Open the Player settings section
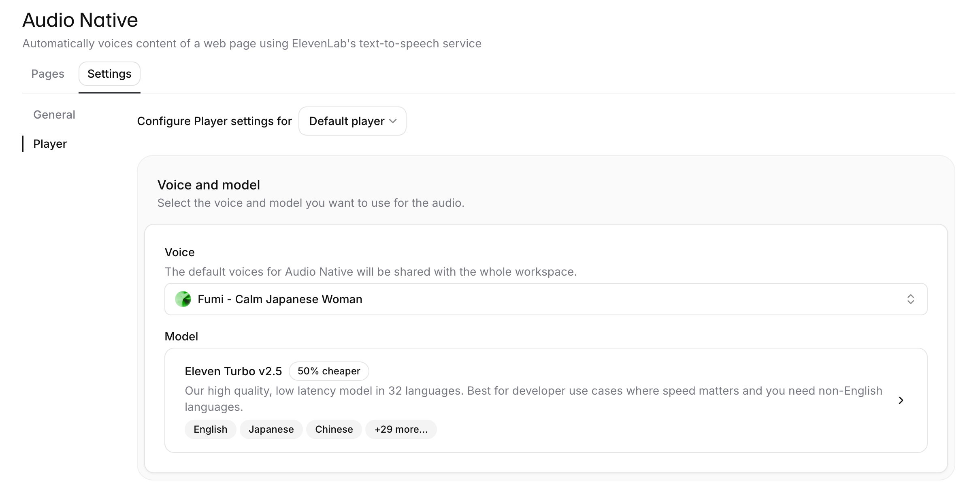Screen dimensions: 980x493 click(x=50, y=144)
